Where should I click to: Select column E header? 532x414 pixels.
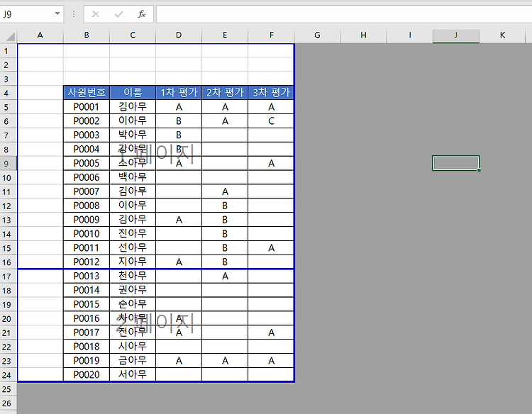click(x=225, y=35)
